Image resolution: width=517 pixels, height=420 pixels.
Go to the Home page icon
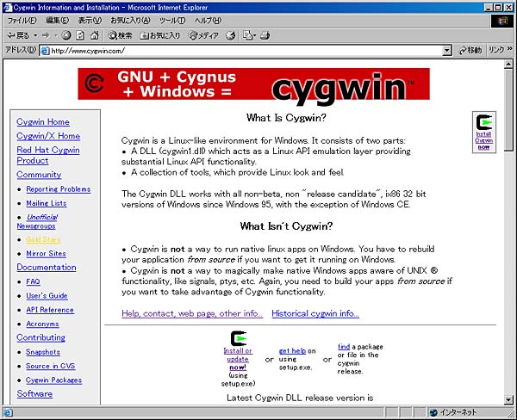[95, 35]
